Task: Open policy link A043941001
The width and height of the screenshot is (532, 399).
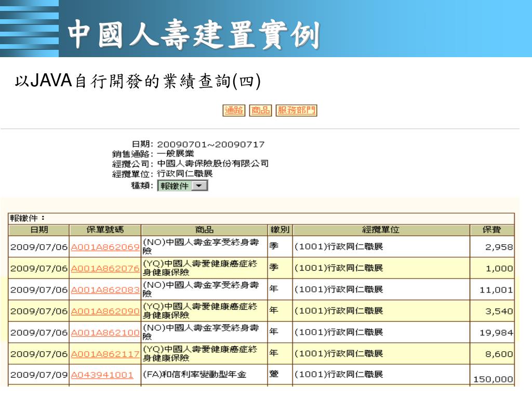Action: [x=102, y=375]
